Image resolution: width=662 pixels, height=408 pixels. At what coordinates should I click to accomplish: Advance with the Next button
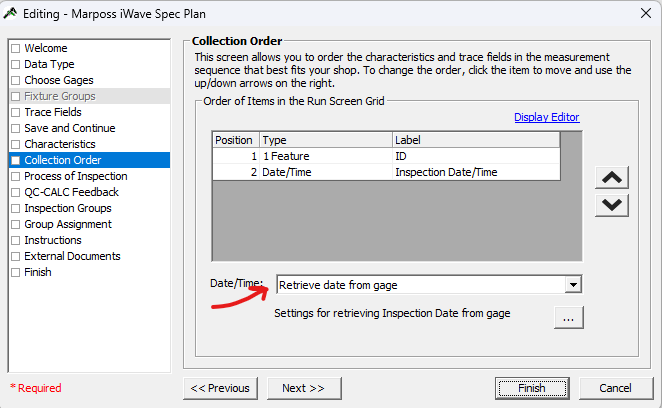coord(304,388)
